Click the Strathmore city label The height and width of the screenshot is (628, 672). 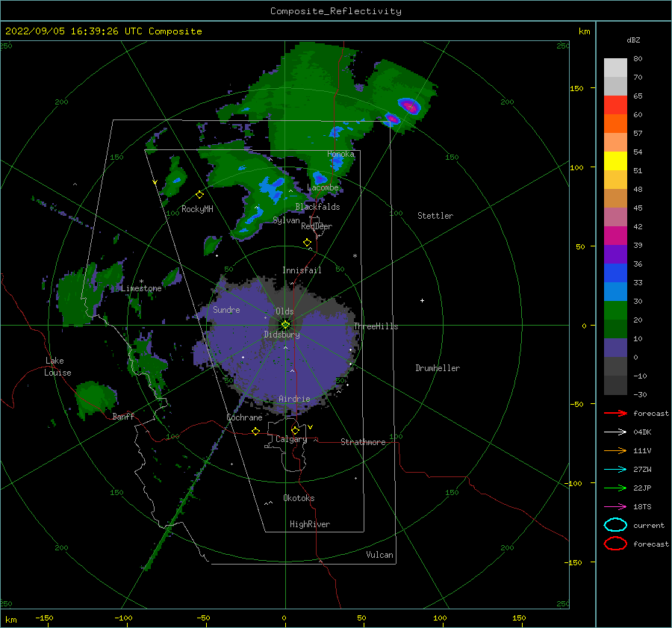tap(363, 442)
